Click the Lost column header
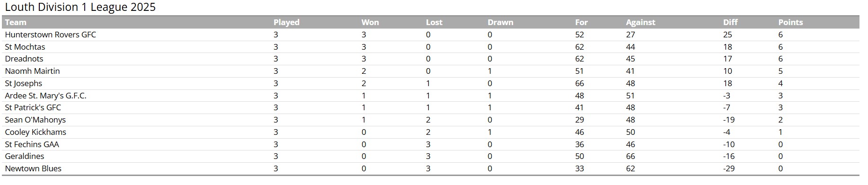The width and height of the screenshot is (868, 185). pyautogui.click(x=434, y=22)
